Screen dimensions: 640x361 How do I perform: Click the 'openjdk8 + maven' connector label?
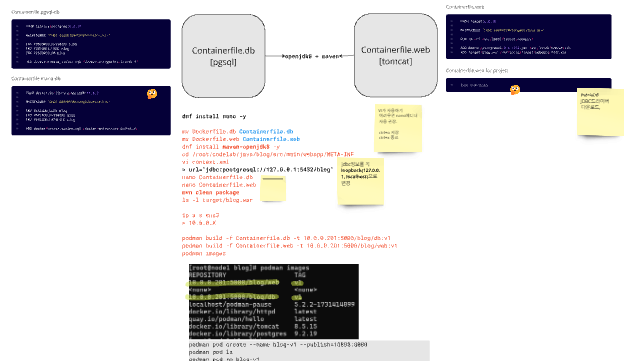point(312,56)
